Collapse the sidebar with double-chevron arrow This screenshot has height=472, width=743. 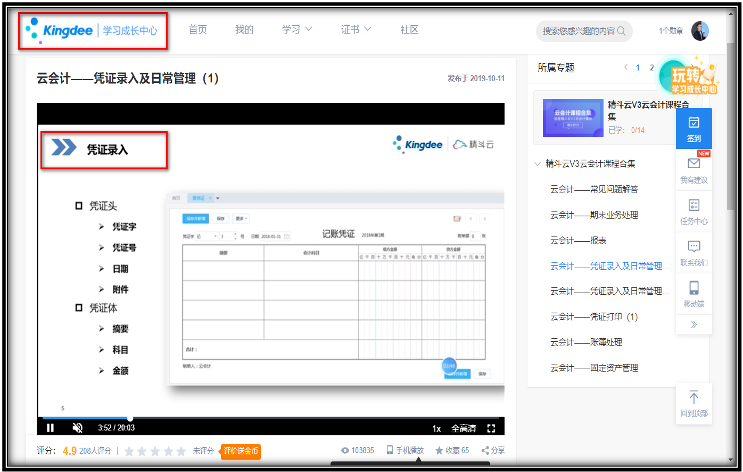694,325
